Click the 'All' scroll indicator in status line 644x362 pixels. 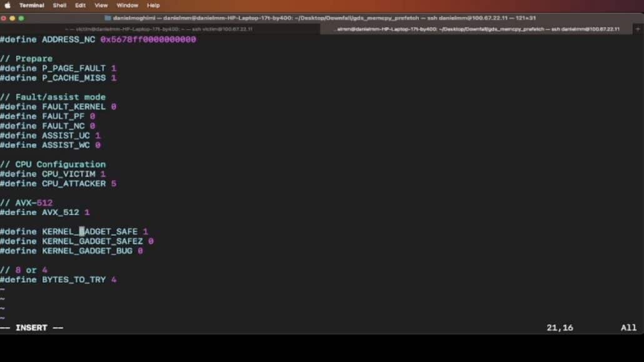click(x=628, y=328)
